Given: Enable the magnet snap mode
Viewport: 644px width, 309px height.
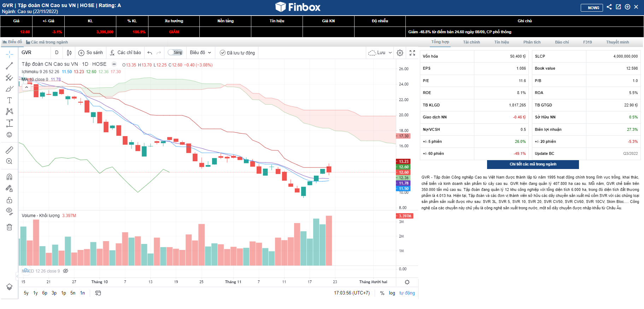Looking at the screenshot, I should point(10,177).
